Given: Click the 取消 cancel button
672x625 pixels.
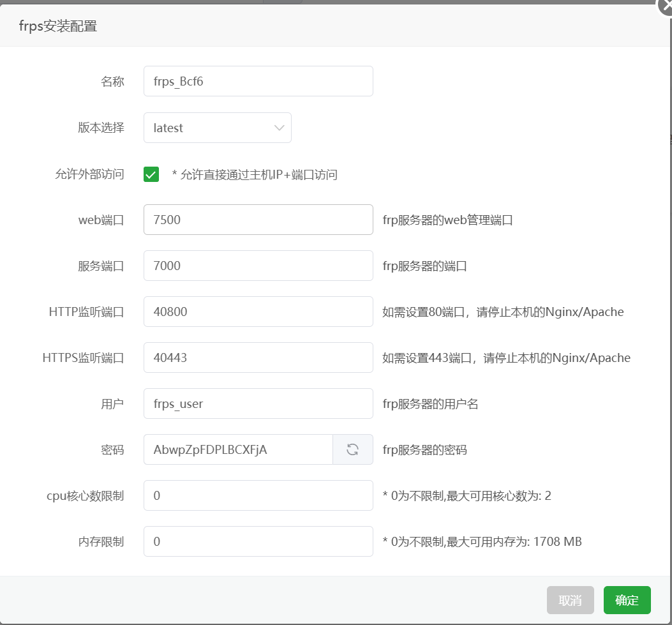Looking at the screenshot, I should click(570, 600).
